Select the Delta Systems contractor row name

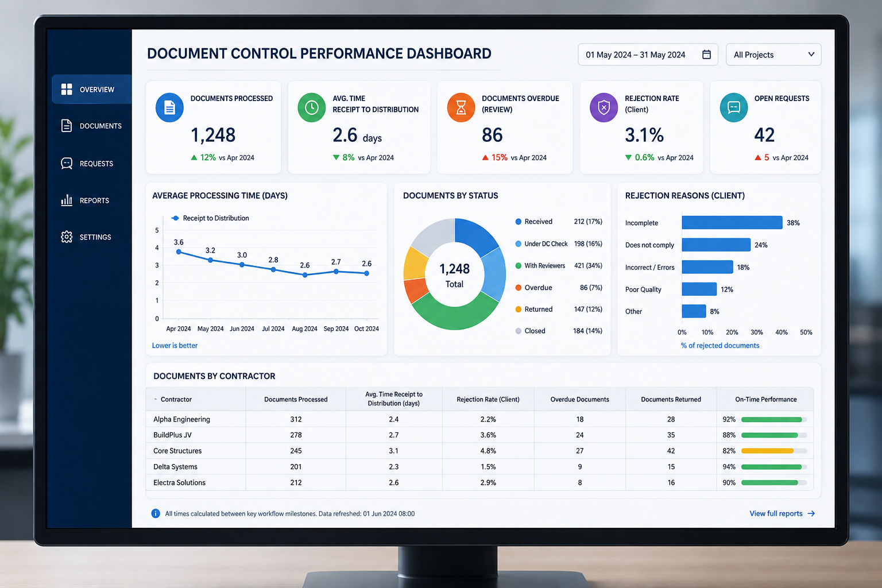(175, 467)
